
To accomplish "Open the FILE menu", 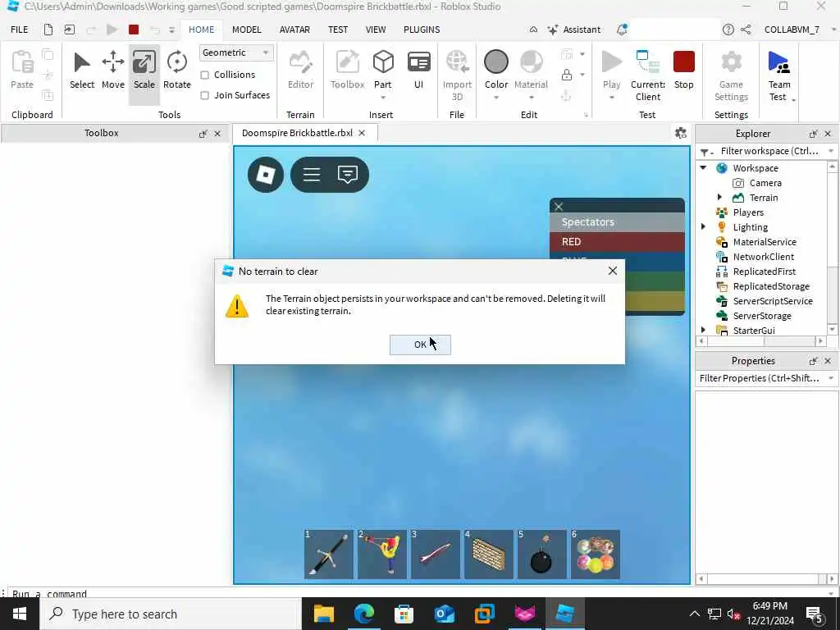I will click(20, 30).
